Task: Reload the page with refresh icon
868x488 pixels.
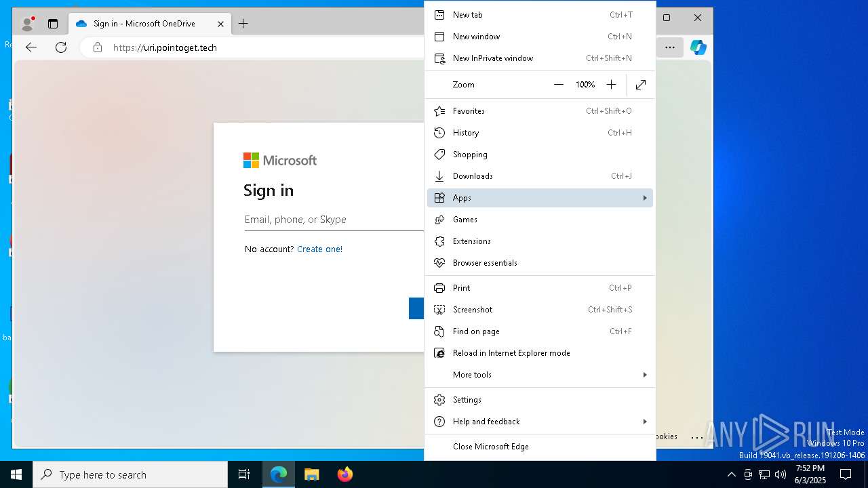Action: point(61,47)
